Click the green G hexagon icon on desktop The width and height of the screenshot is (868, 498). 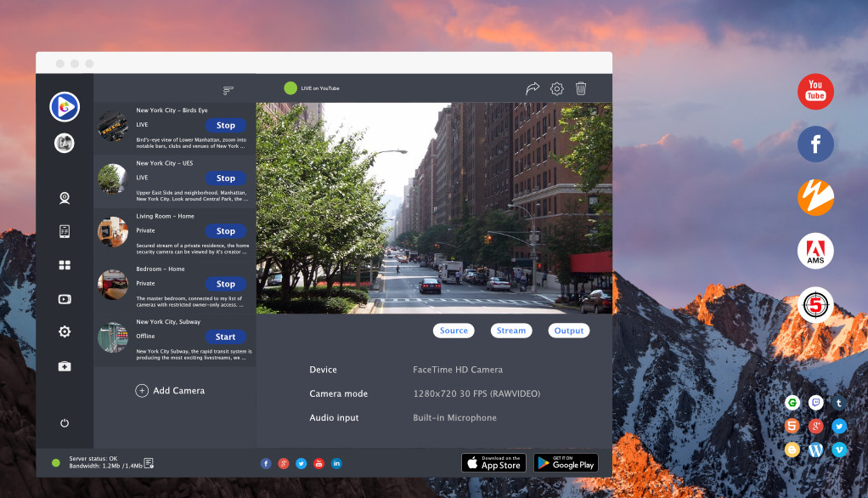pos(792,403)
